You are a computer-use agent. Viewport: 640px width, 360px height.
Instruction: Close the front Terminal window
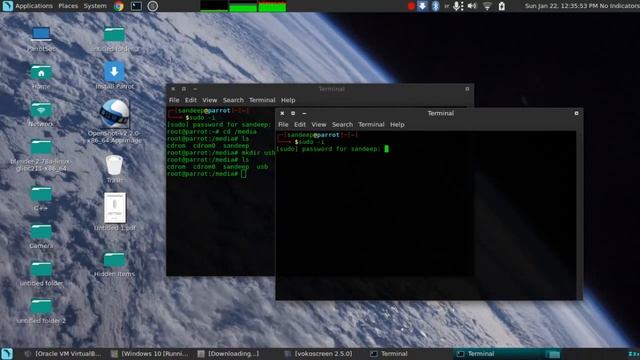click(282, 113)
